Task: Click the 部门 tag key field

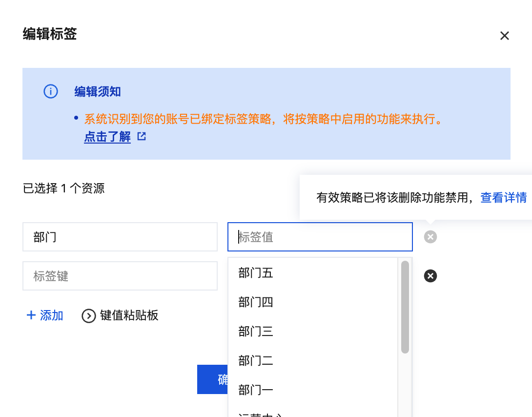Action: click(120, 237)
